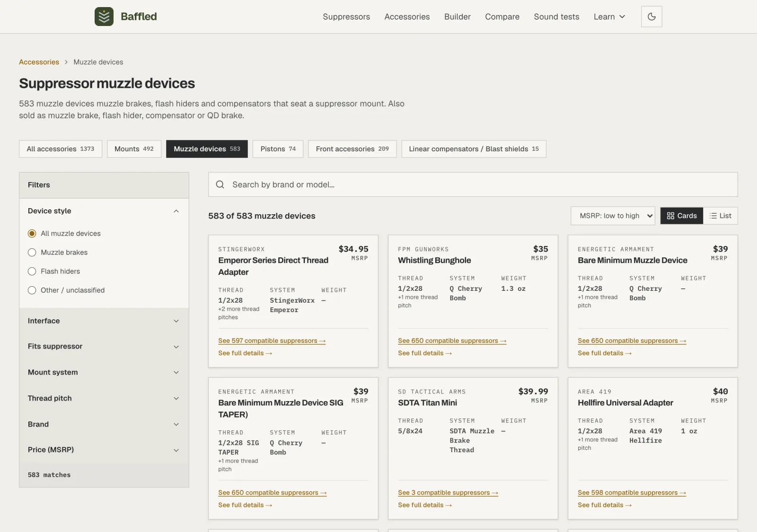
Task: Click the Muzzle devices breadcrumb text
Action: click(x=98, y=62)
